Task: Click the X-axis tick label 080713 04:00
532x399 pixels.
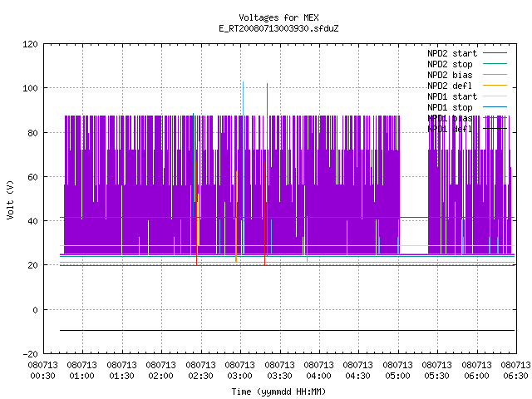Action: click(x=318, y=371)
